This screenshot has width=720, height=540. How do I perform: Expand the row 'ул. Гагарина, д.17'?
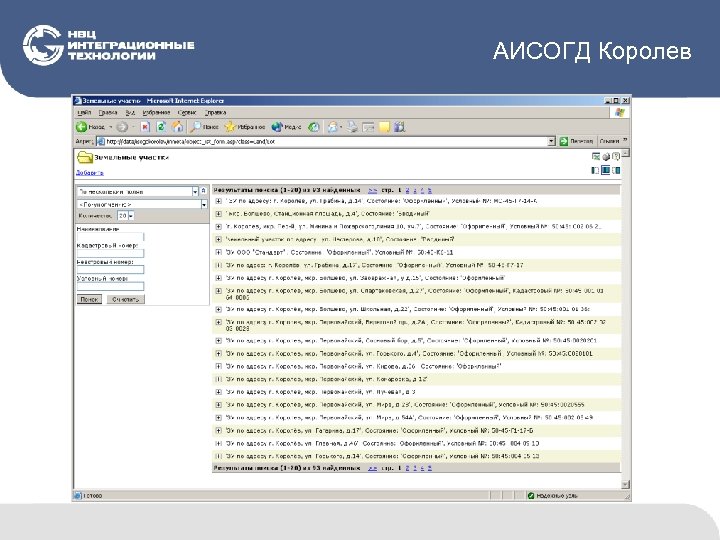(218, 431)
